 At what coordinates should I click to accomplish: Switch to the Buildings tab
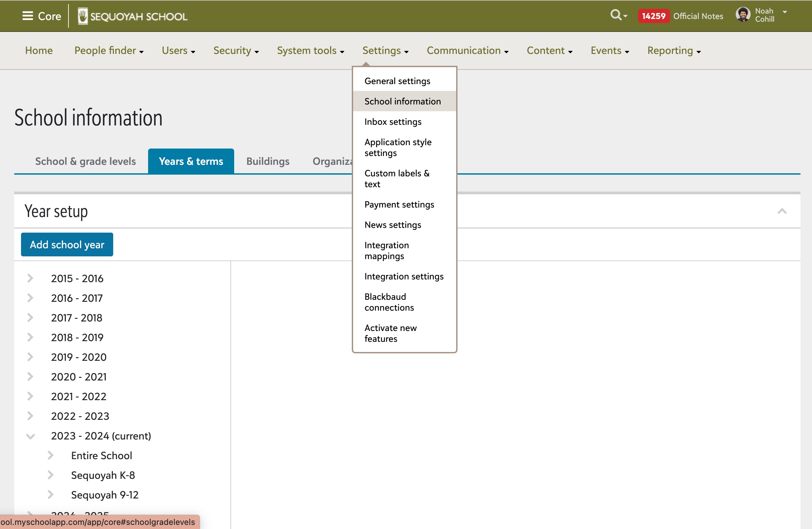[268, 161]
